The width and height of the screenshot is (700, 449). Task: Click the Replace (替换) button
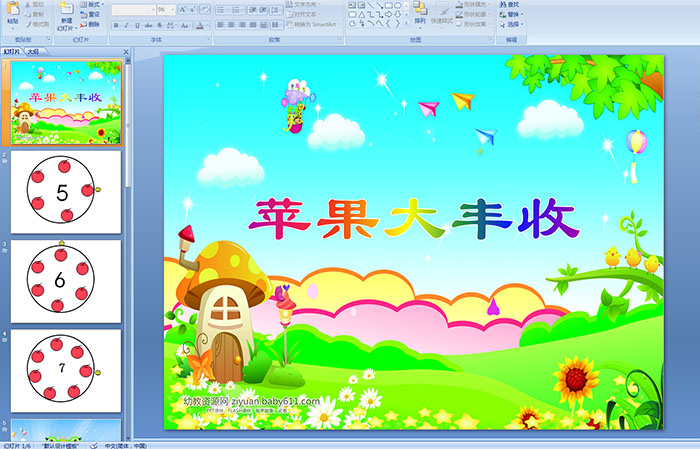[x=510, y=14]
